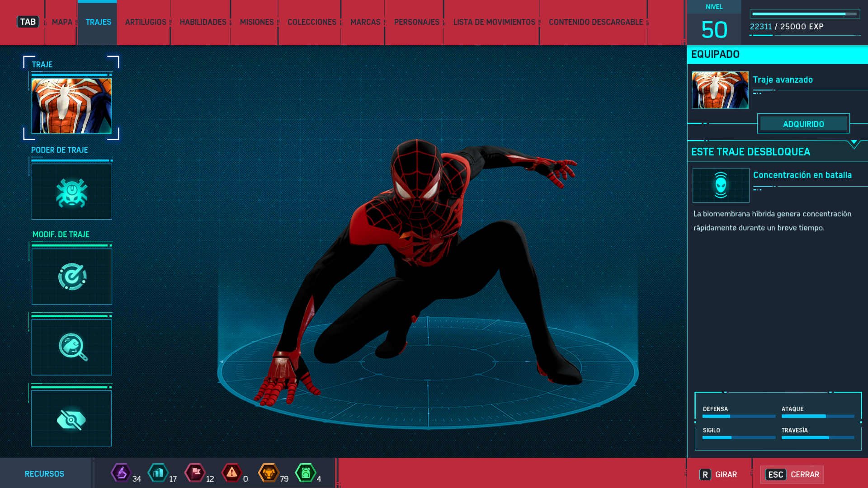This screenshot has height=488, width=868.
Task: Click the equipped Traje avanzado thumbnail
Action: [x=720, y=90]
